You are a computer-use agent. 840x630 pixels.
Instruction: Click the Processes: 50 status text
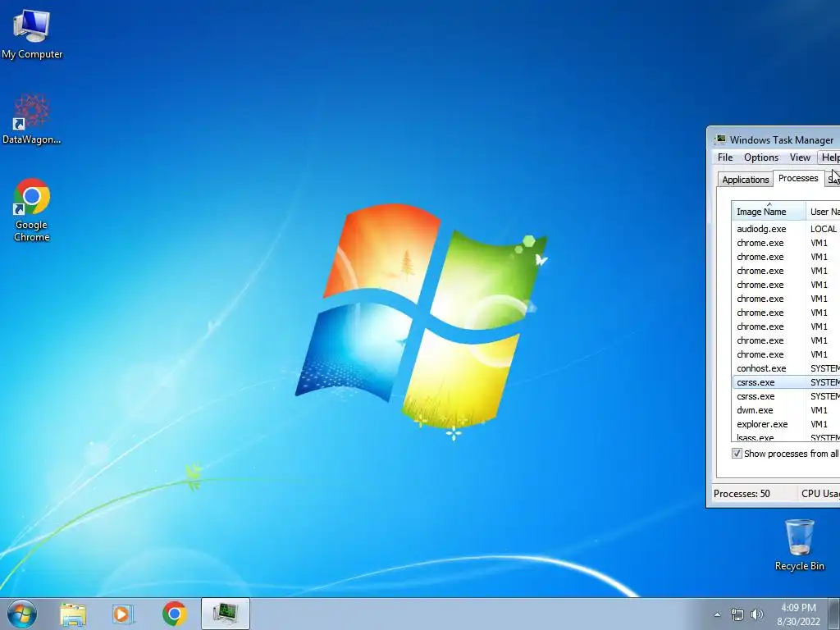pos(742,493)
